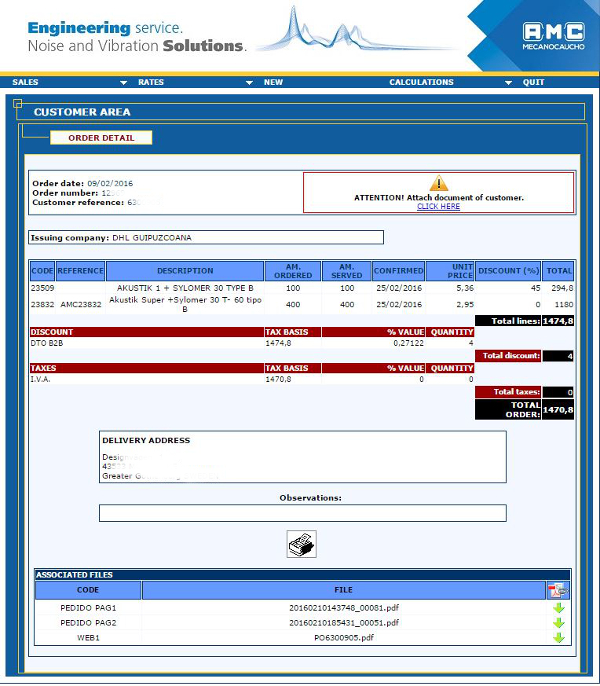The height and width of the screenshot is (686, 600).
Task: Click the TOTAL column header in order table
Action: tap(558, 271)
